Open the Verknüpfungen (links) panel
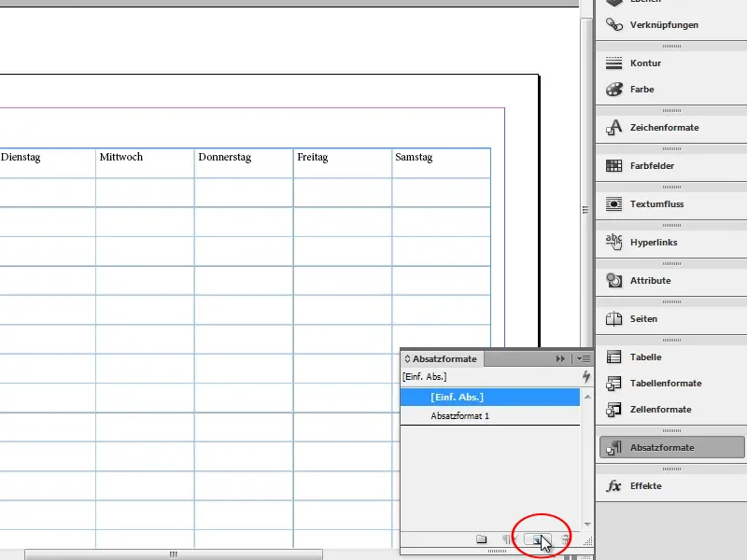This screenshot has height=560, width=747. click(x=670, y=25)
